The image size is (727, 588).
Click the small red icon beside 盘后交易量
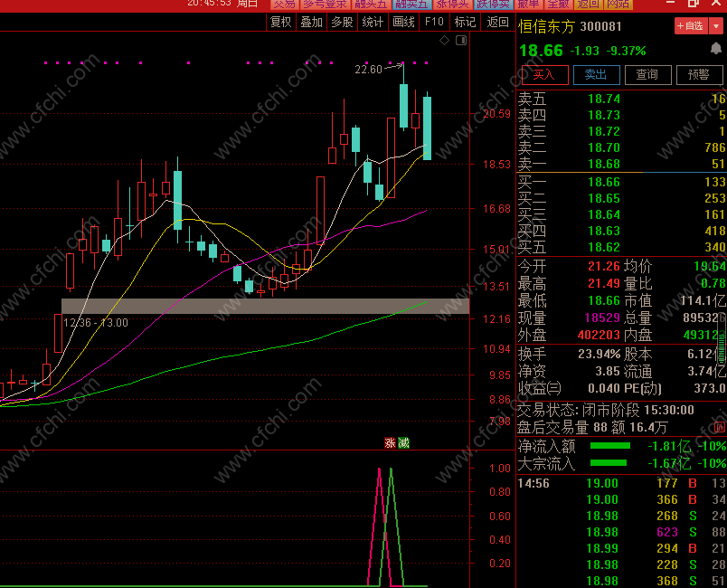click(x=720, y=428)
